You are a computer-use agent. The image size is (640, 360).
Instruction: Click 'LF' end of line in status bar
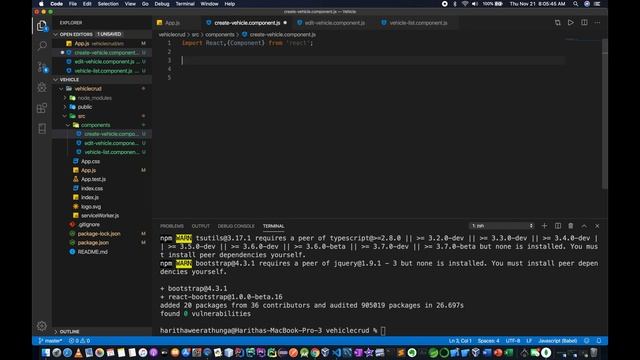click(x=529, y=341)
